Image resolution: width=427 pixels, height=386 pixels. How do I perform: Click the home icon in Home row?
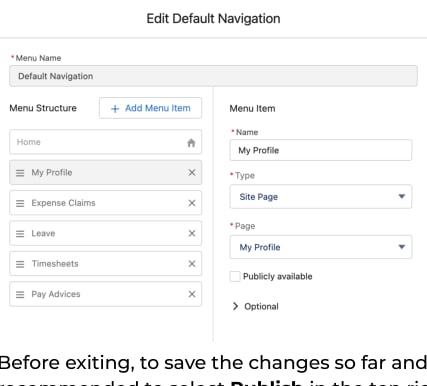[191, 143]
